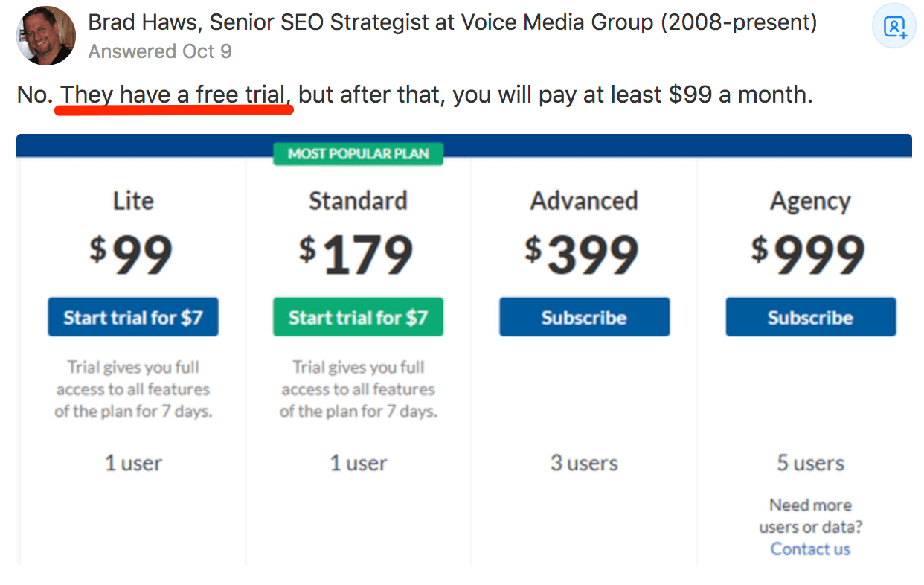Click the follow-profile icon at top right
Image resolution: width=924 pixels, height=585 pixels.
893,26
